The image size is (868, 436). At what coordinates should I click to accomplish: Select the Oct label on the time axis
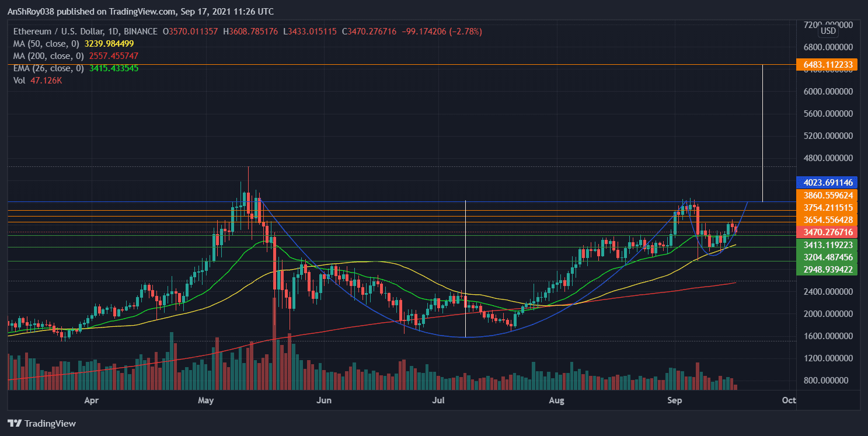click(789, 400)
